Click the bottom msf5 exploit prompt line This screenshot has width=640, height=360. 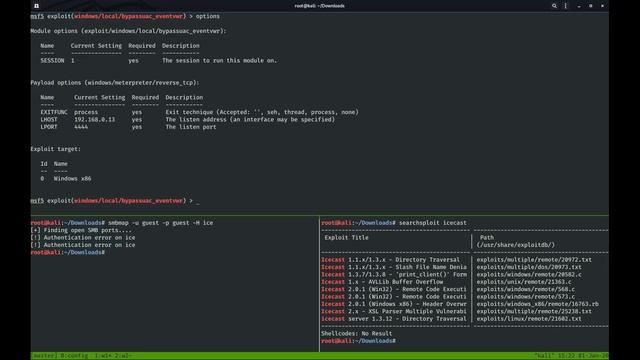point(115,201)
